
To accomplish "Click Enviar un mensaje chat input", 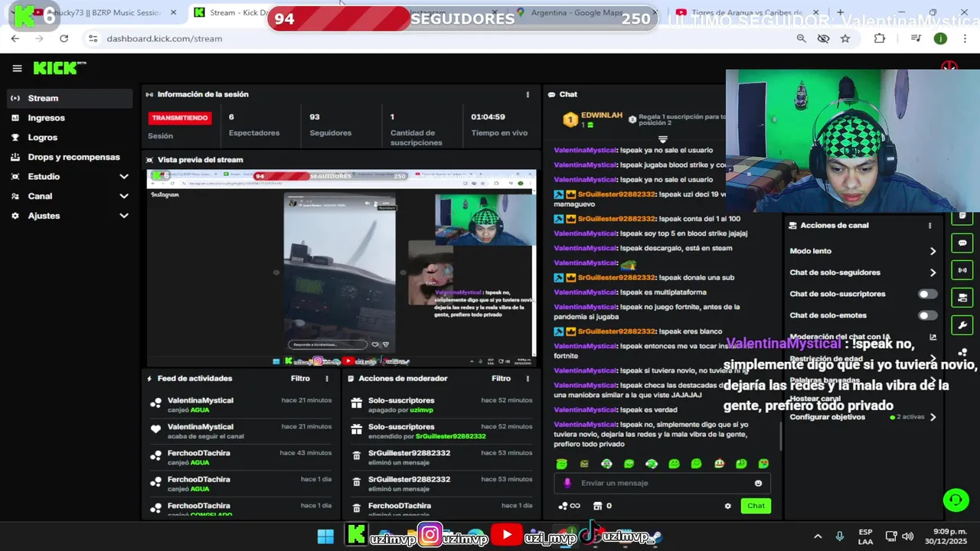I will (x=662, y=483).
